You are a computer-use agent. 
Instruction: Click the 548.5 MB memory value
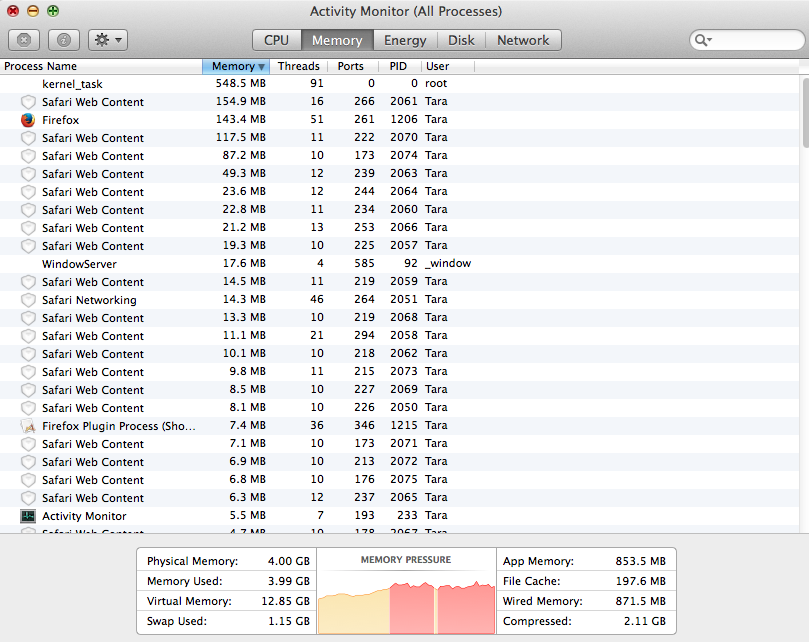click(240, 83)
